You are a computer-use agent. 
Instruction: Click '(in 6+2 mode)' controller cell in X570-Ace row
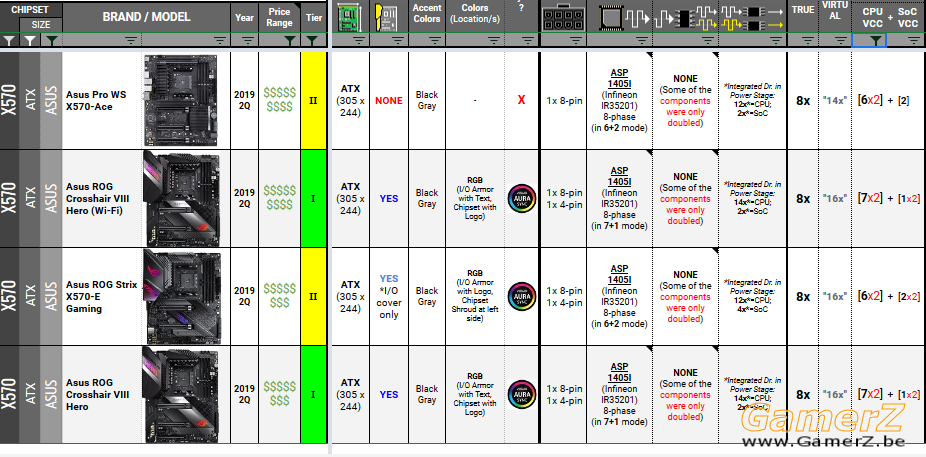619,100
